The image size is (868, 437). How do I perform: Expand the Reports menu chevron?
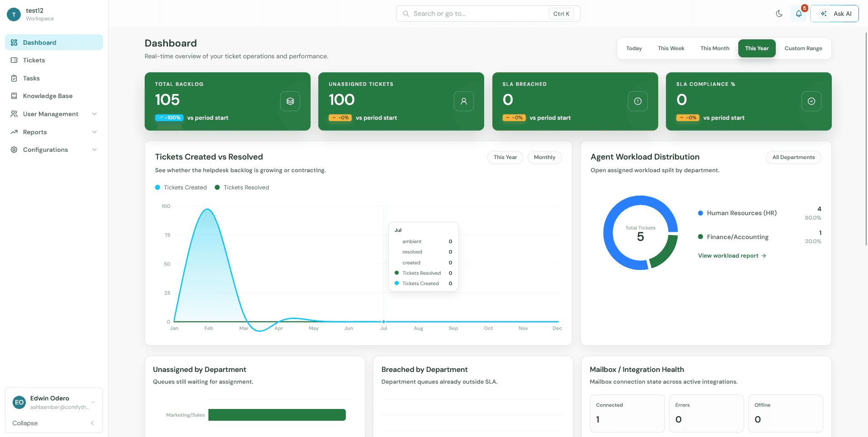94,132
